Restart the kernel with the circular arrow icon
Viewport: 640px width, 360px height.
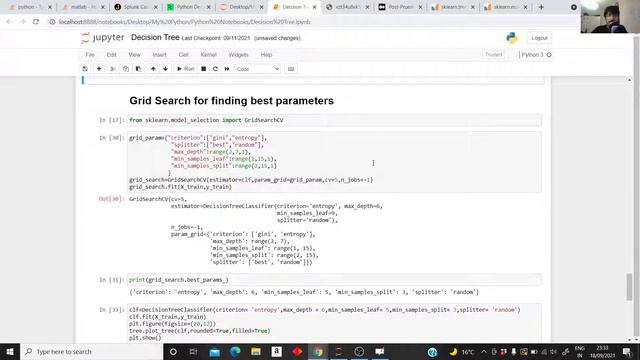(x=215, y=69)
